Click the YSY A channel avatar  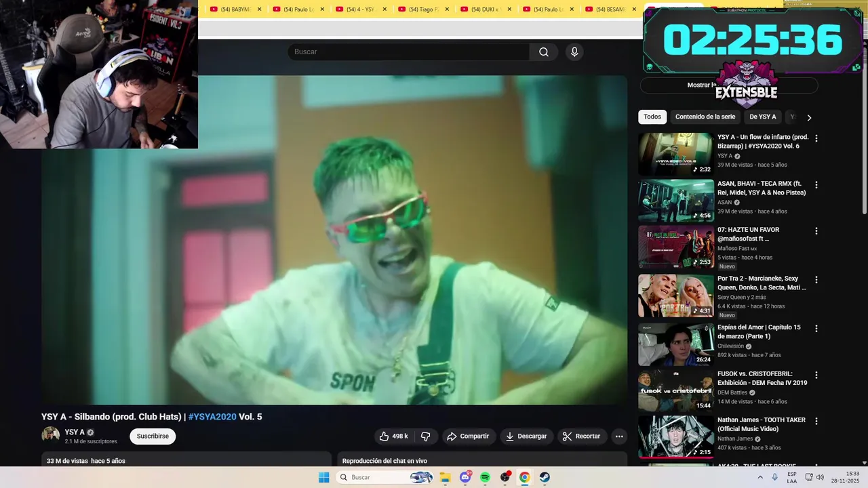(x=51, y=436)
